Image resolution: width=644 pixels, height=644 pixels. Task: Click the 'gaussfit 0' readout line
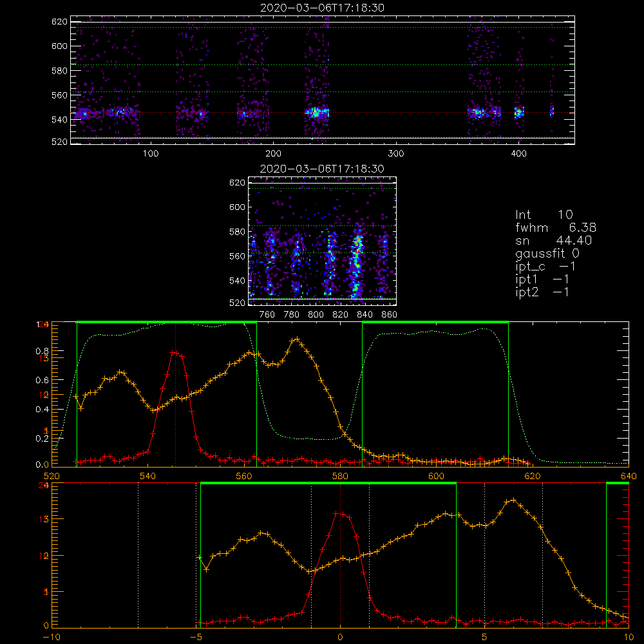click(x=547, y=253)
